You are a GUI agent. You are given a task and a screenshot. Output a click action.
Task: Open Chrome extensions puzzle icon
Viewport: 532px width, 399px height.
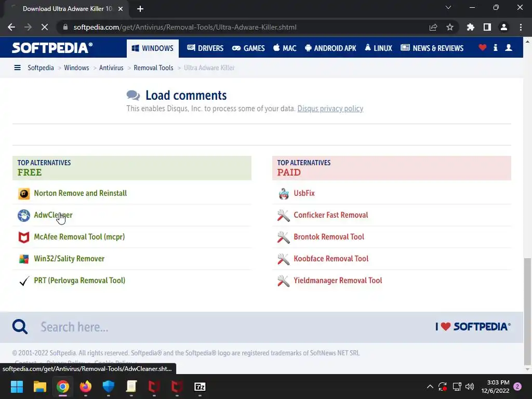pos(471,27)
